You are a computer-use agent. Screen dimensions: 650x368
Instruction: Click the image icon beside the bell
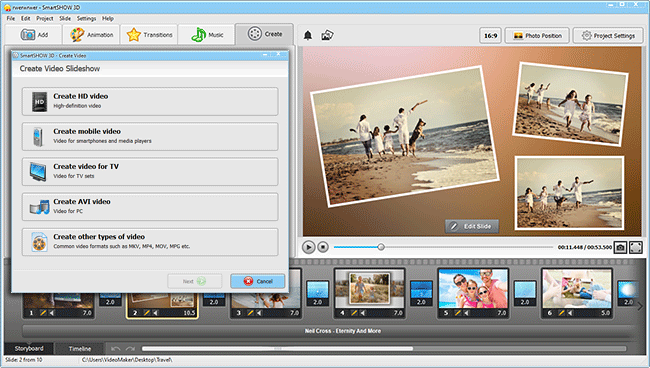327,36
